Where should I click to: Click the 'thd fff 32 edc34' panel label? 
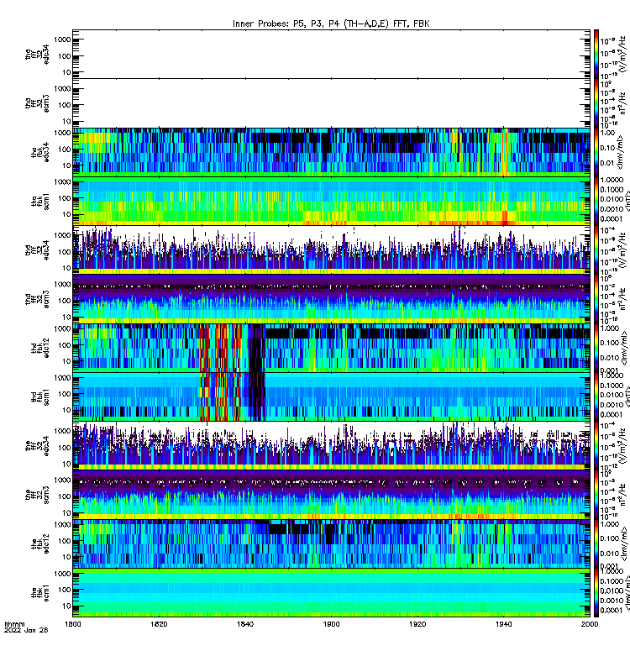click(x=37, y=250)
